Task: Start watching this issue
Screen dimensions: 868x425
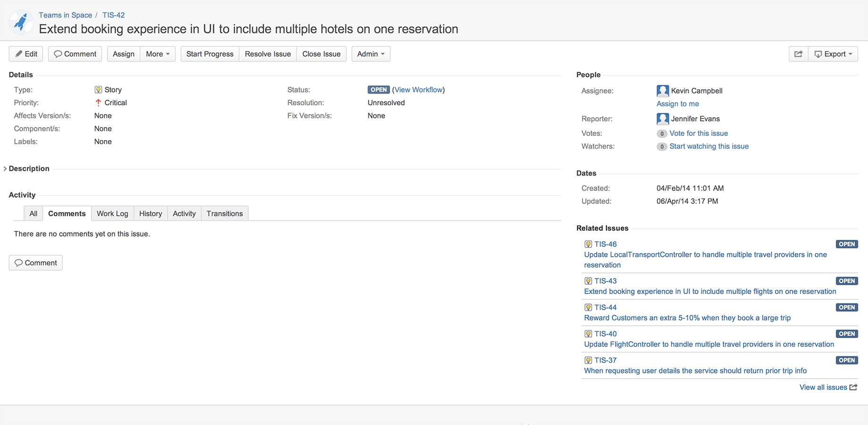Action: 709,146
